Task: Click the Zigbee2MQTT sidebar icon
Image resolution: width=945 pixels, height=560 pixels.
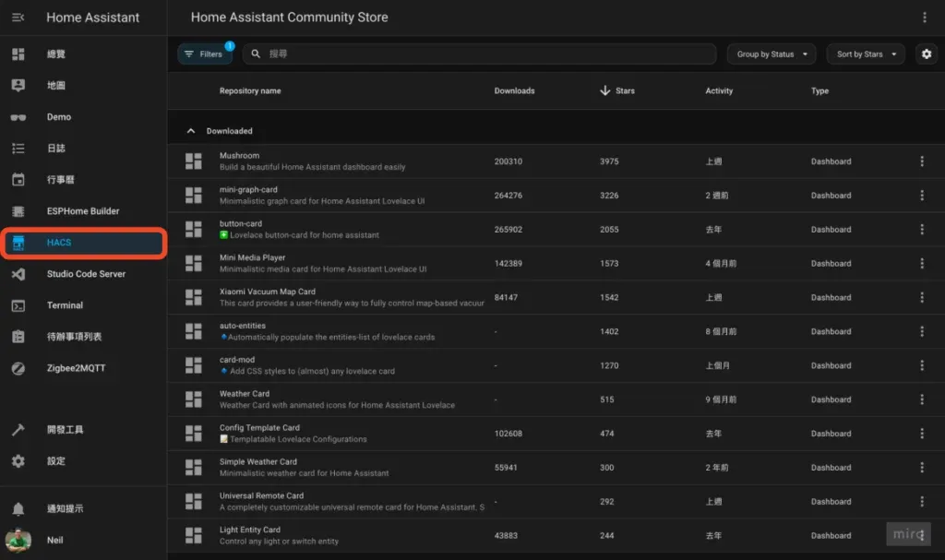Action: point(18,368)
